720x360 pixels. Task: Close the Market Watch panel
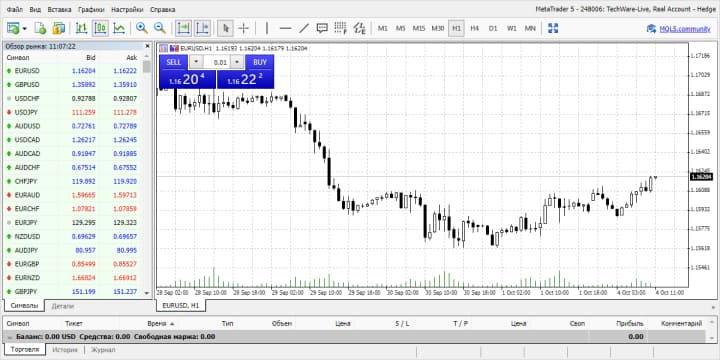tap(147, 46)
